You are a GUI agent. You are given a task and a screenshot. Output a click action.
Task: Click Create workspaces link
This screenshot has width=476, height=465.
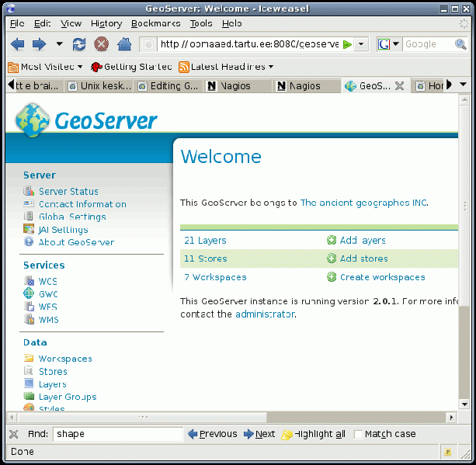[383, 277]
